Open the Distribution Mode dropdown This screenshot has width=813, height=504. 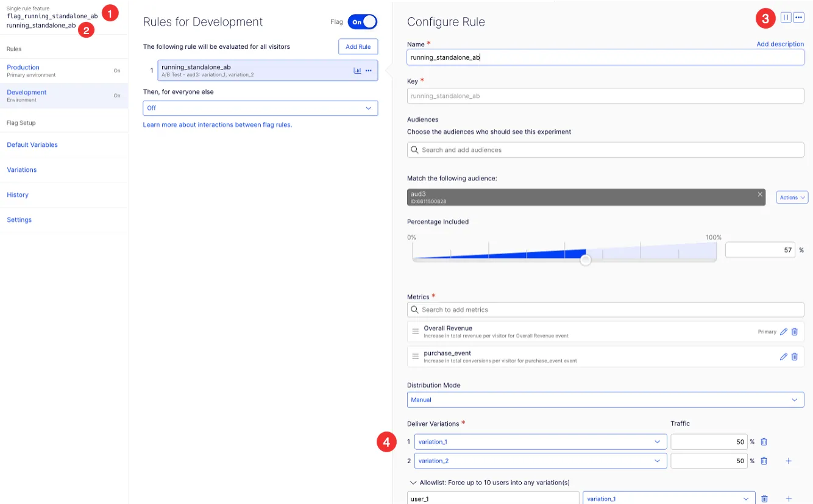pos(606,400)
